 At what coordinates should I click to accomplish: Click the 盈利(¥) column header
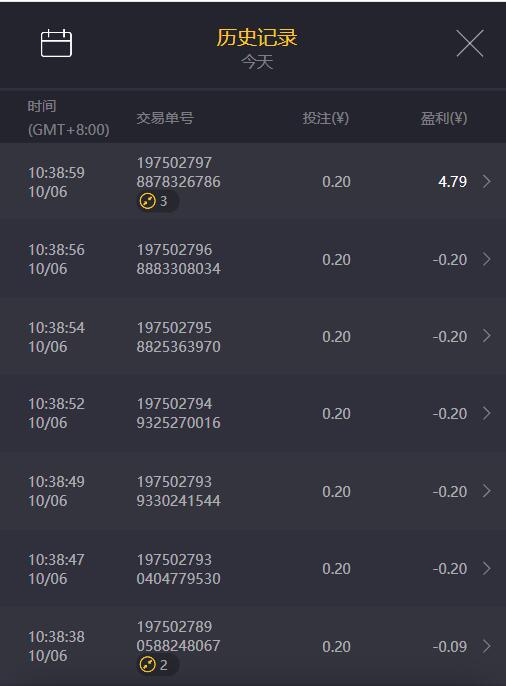point(443,118)
